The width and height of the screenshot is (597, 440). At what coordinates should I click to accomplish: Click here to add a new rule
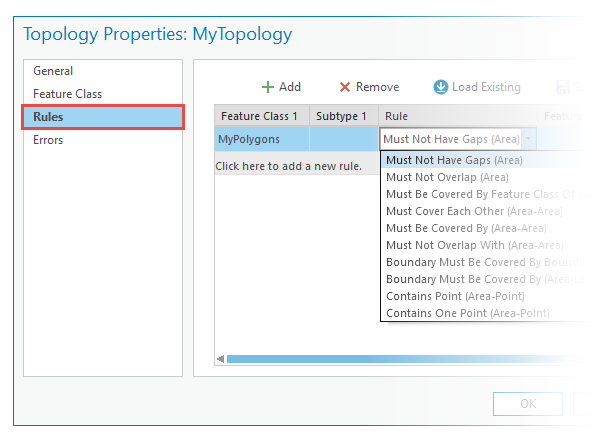coord(289,166)
